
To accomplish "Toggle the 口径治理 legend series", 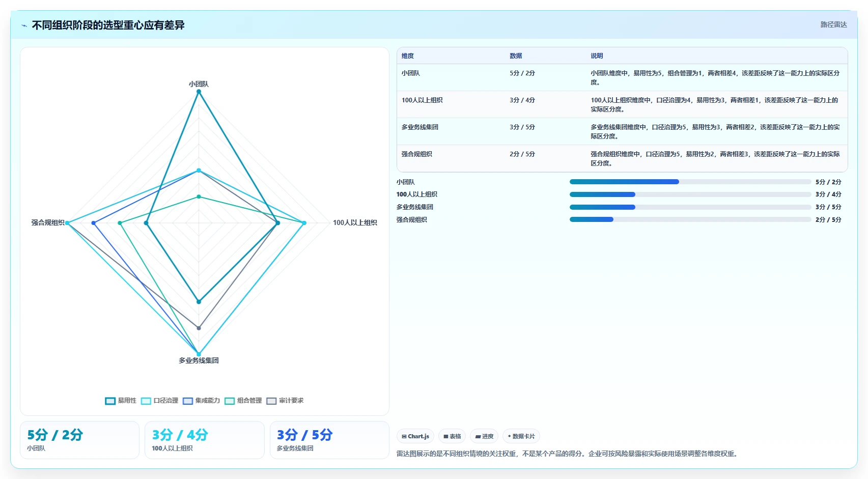I will click(159, 401).
